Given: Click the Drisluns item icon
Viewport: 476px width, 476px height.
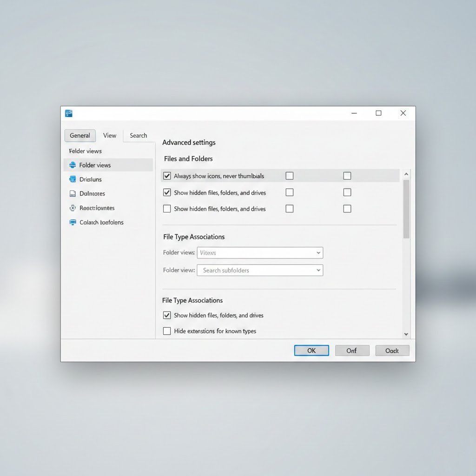Looking at the screenshot, I should click(x=72, y=179).
